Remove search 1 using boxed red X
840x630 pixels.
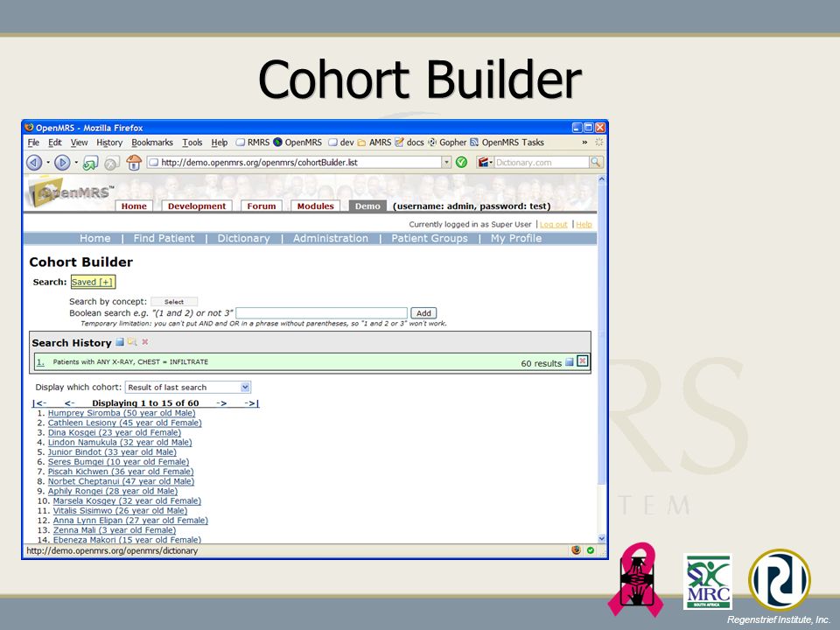pos(583,361)
